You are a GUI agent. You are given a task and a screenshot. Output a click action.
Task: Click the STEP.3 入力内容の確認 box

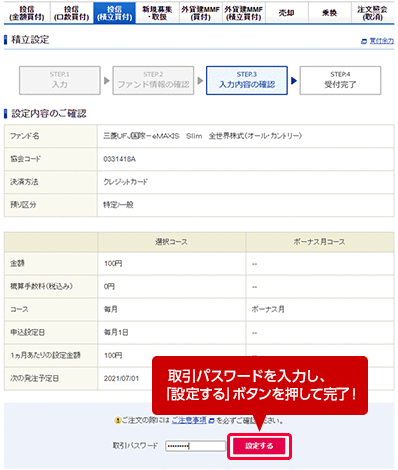click(247, 80)
